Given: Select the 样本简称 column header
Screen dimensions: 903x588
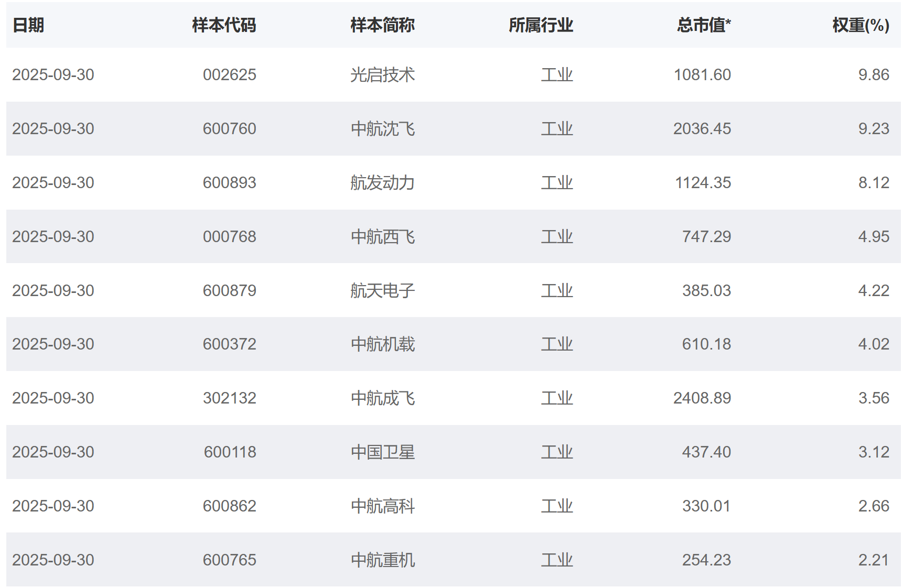Looking at the screenshot, I should click(382, 25).
